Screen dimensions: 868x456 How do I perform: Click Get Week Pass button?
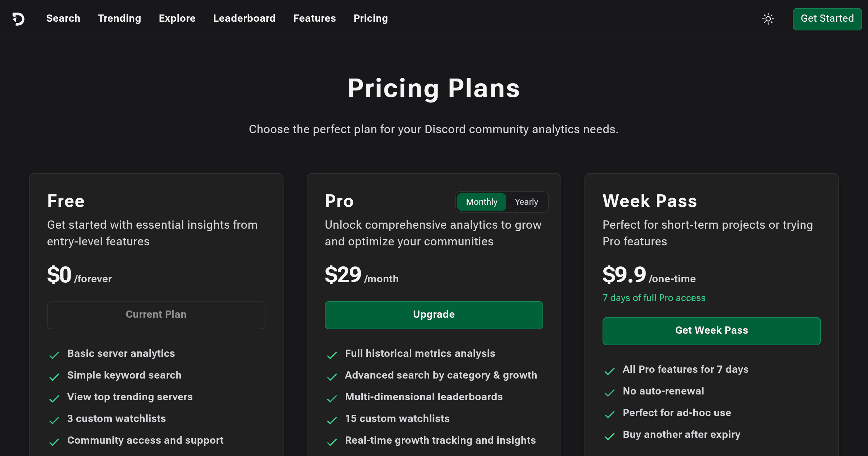click(x=711, y=331)
